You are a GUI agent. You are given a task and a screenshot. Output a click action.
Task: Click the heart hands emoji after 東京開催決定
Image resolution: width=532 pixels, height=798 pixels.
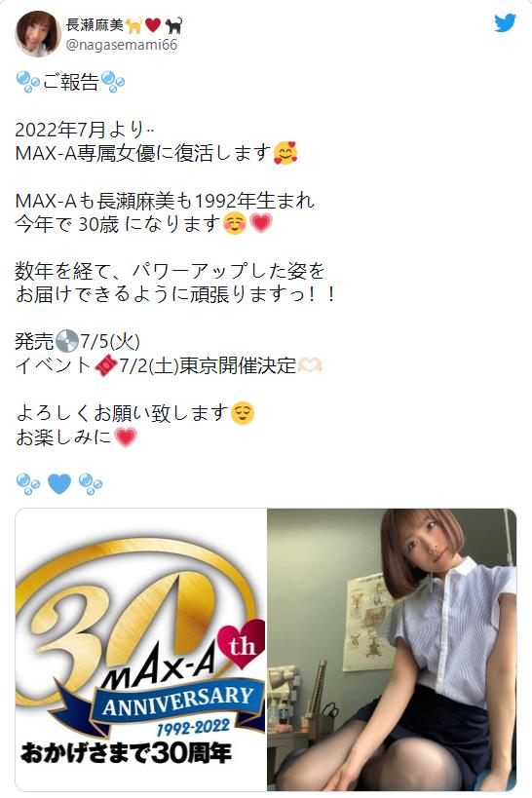point(310,365)
